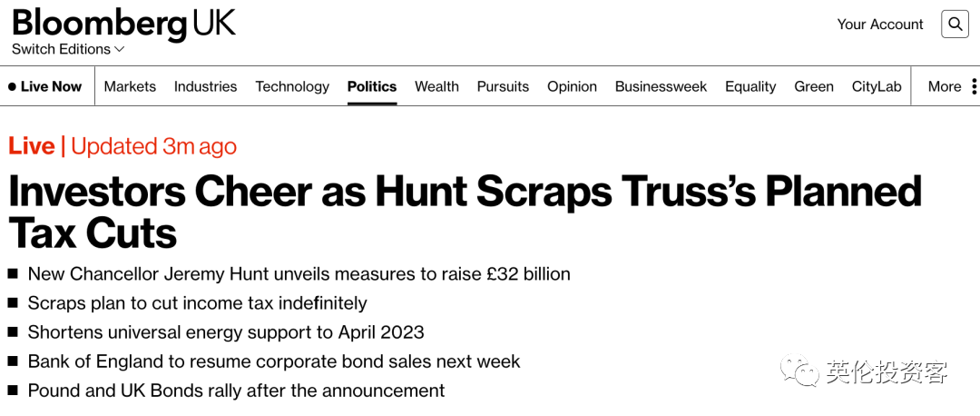This screenshot has width=980, height=416.
Task: Open the Green section
Action: [814, 86]
